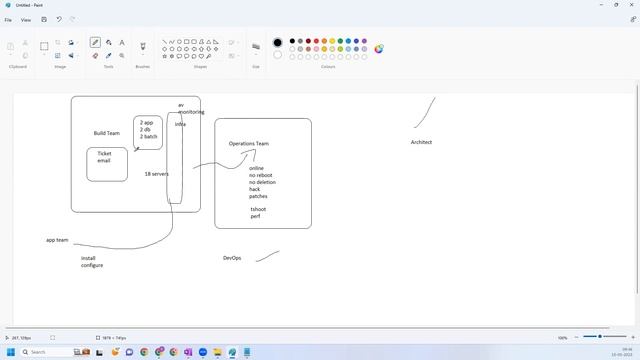640x360 pixels.
Task: Click the 'Build Team' text on canvas
Action: tap(107, 133)
